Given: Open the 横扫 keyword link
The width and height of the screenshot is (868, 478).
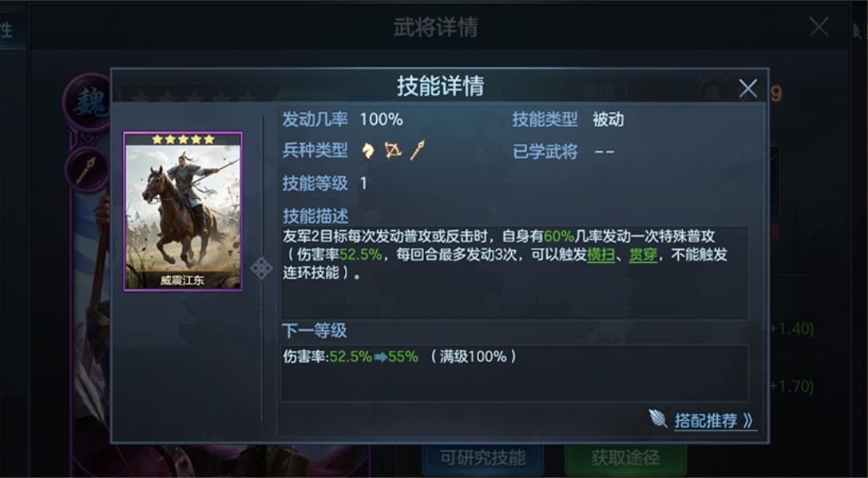Looking at the screenshot, I should click(x=600, y=255).
